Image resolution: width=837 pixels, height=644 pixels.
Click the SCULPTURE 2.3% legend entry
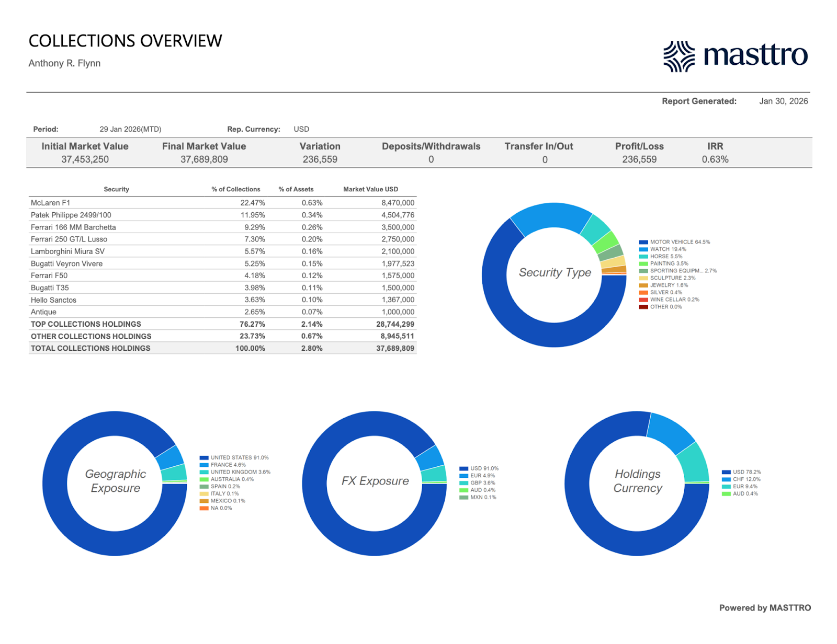(668, 278)
